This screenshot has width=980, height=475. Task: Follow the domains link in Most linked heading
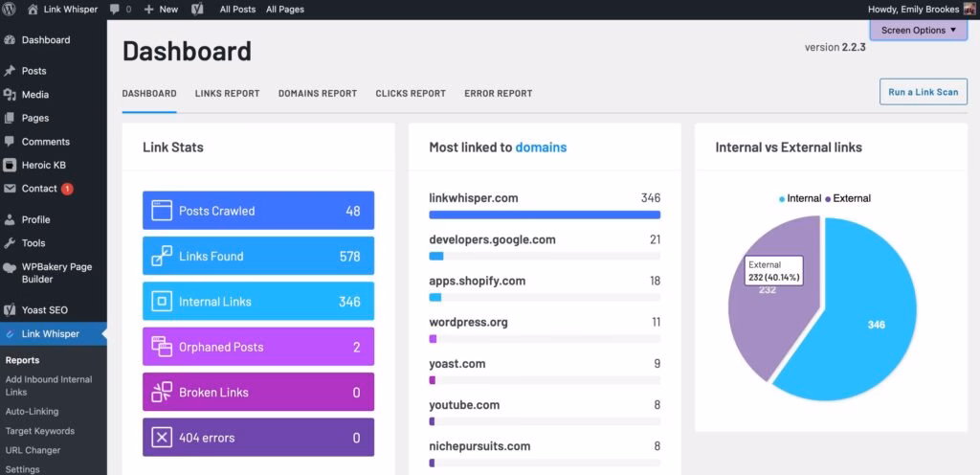coord(541,147)
